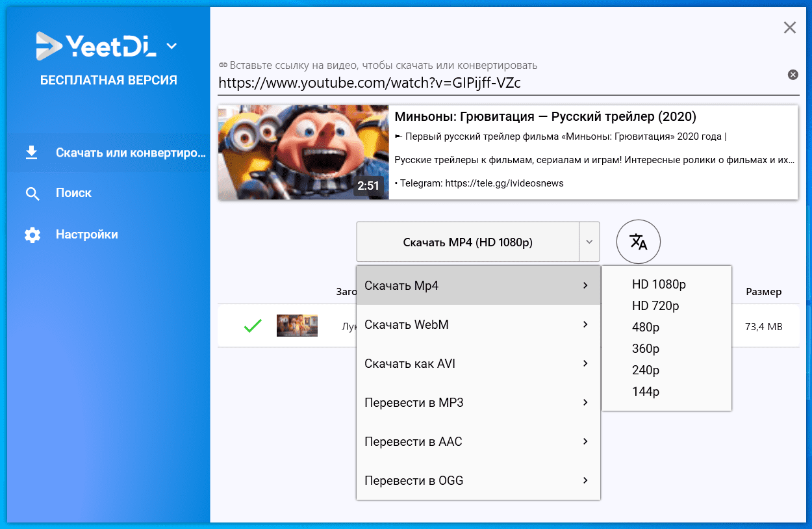812x529 pixels.
Task: Click the Скачать MP4 (HD 1080p) button
Action: [467, 242]
